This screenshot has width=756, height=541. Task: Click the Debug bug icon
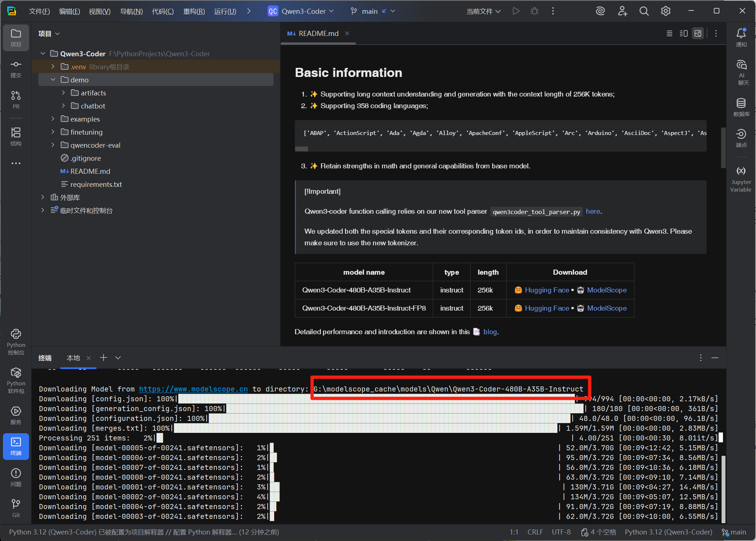(535, 11)
